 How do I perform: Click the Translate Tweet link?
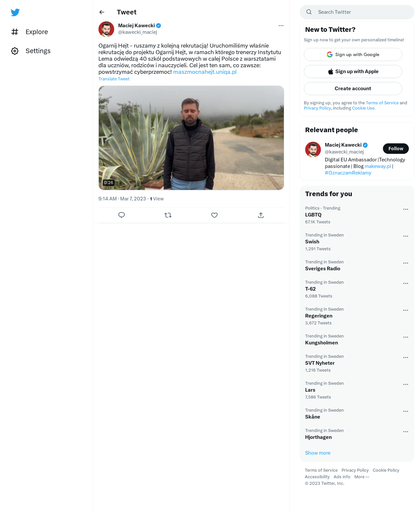114,79
